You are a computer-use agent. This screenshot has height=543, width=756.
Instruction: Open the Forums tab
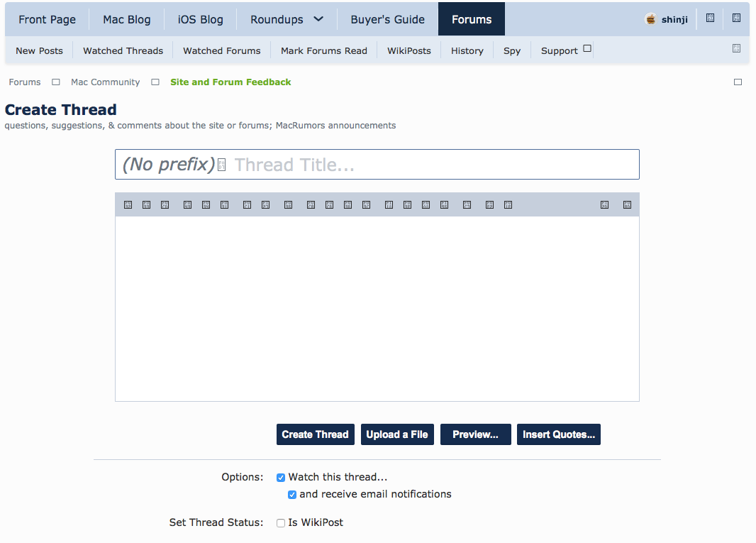pyautogui.click(x=472, y=19)
